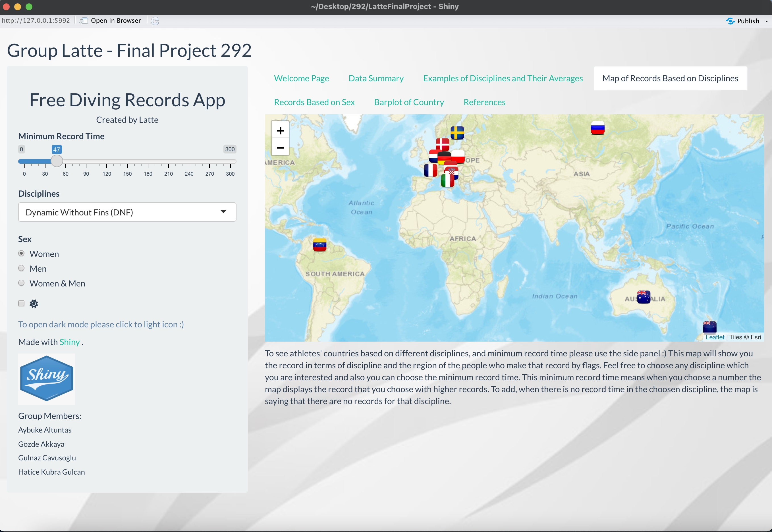
Task: Enable the dark mode checkbox
Action: [x=21, y=303]
